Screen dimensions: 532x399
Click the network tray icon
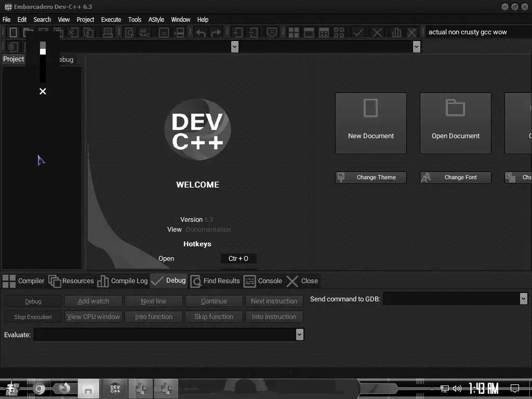(x=445, y=389)
